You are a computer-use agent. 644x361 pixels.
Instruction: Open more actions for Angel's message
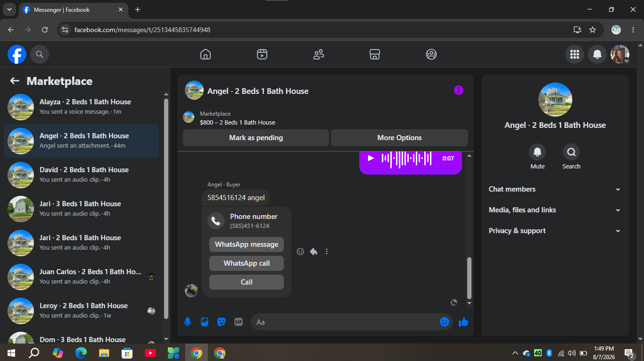coord(327,252)
